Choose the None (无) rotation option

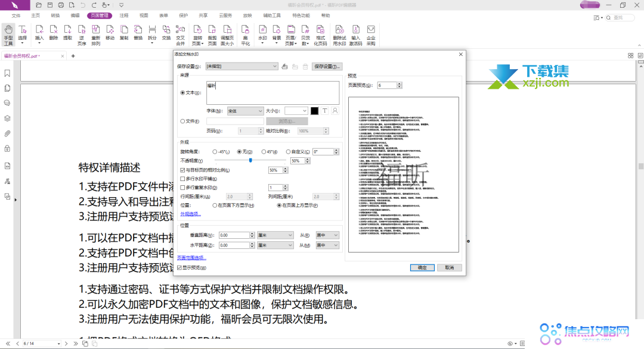tap(240, 152)
